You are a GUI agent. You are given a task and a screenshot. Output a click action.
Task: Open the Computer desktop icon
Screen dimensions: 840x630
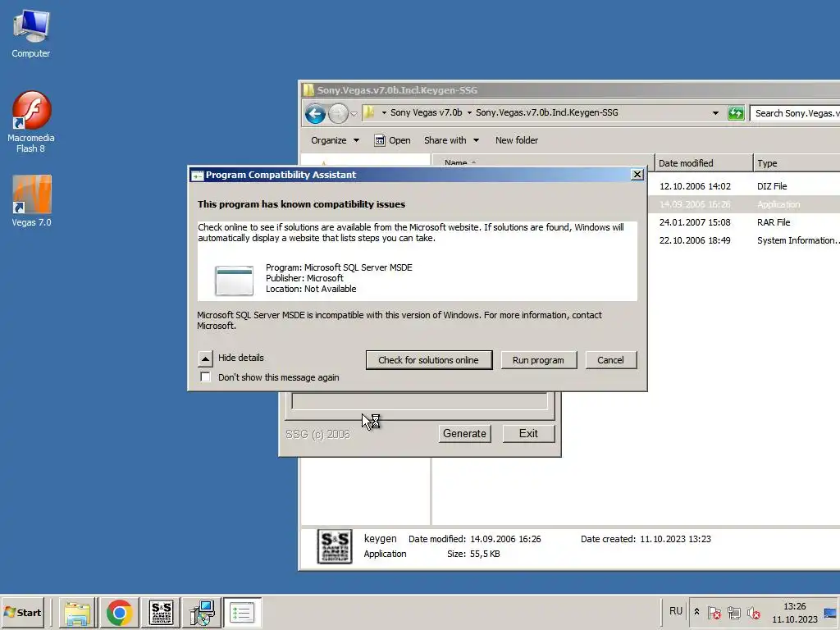click(31, 34)
